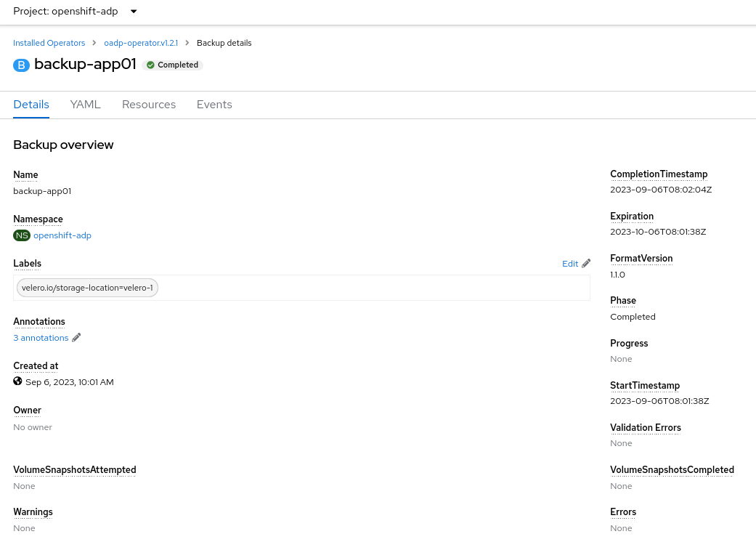Click the Backup overview heading
Image resolution: width=756 pixels, height=542 pixels.
tap(63, 145)
